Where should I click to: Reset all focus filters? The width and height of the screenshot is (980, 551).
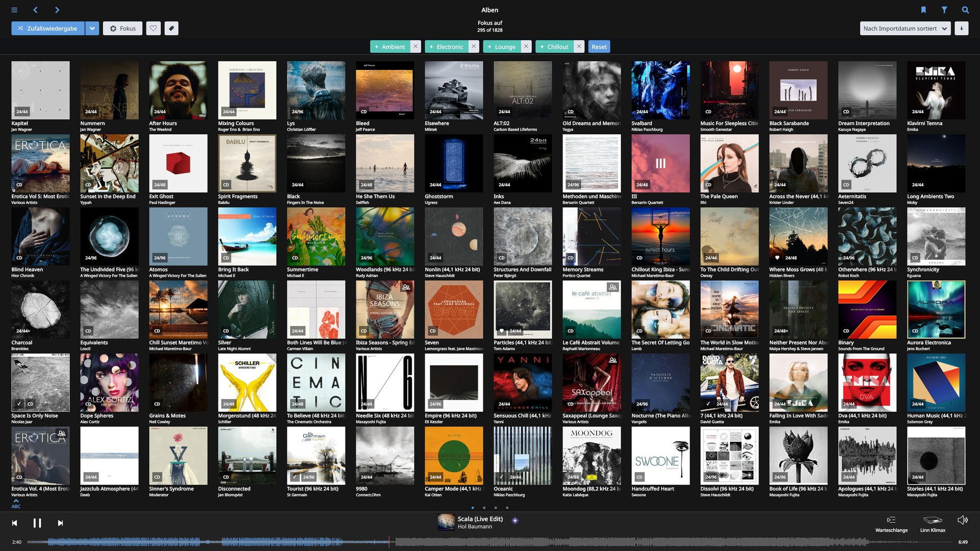coord(599,46)
